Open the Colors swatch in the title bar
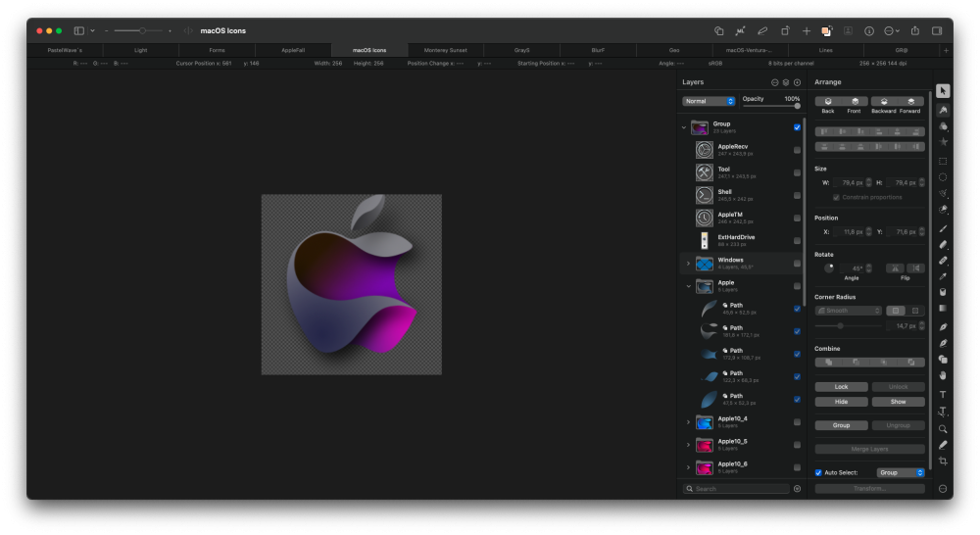 (x=826, y=30)
